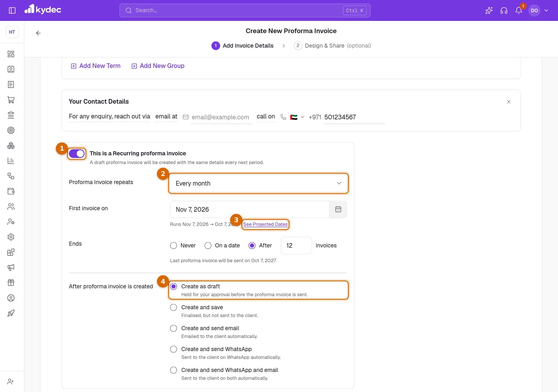Viewport: 558px width, 392px height.
Task: Open the team members sidebar icon
Action: (11, 206)
